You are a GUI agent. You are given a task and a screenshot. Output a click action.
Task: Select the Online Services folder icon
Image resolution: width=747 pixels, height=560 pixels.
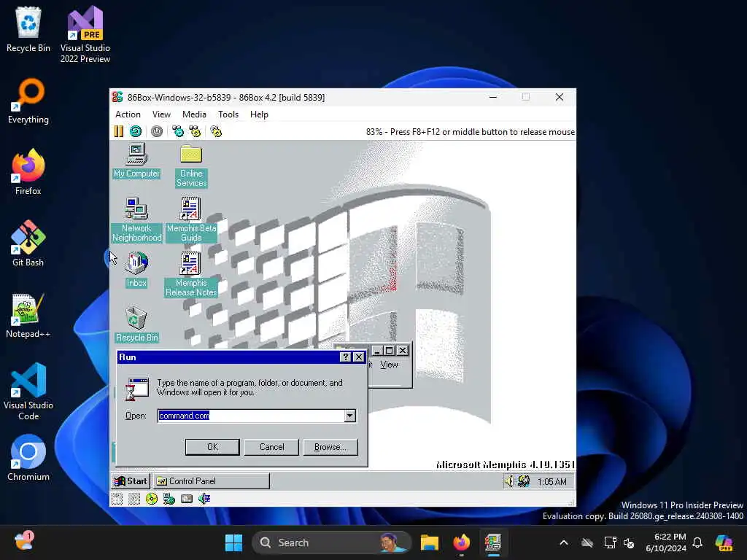pos(191,166)
